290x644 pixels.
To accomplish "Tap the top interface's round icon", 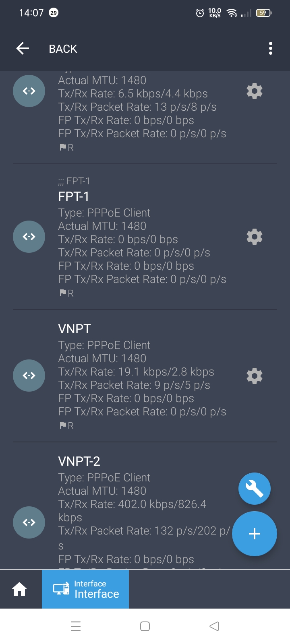I will (x=29, y=91).
